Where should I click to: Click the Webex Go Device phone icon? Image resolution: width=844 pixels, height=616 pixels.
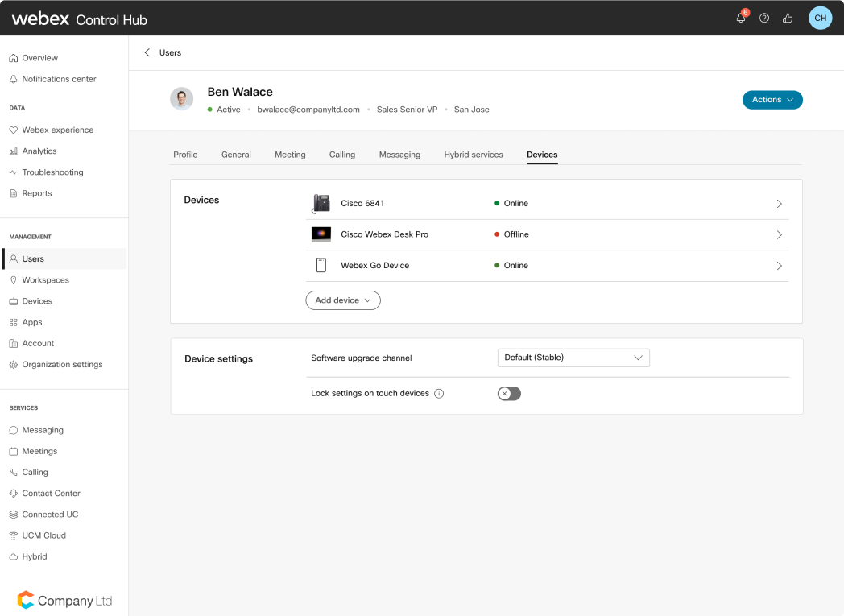[321, 265]
